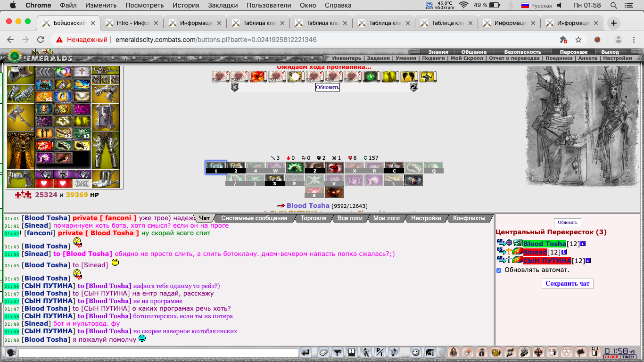Click the browser address bar
Screen dimensions: 644x362
point(302,40)
